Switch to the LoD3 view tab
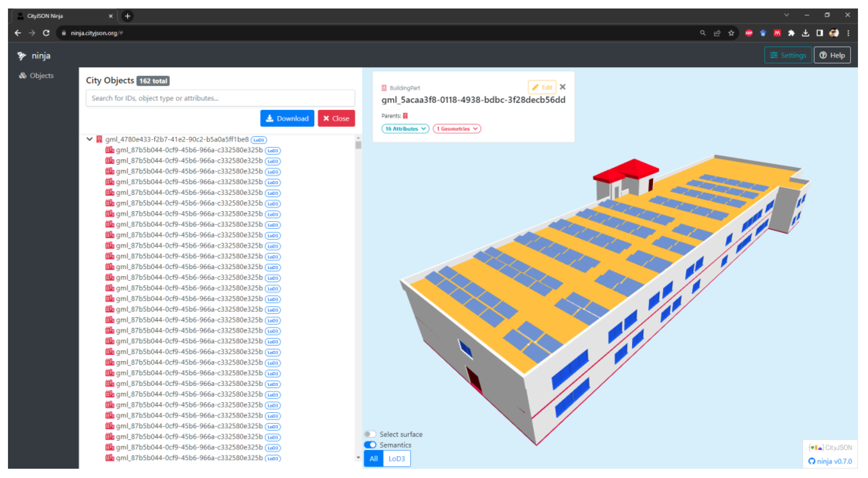 tap(397, 458)
